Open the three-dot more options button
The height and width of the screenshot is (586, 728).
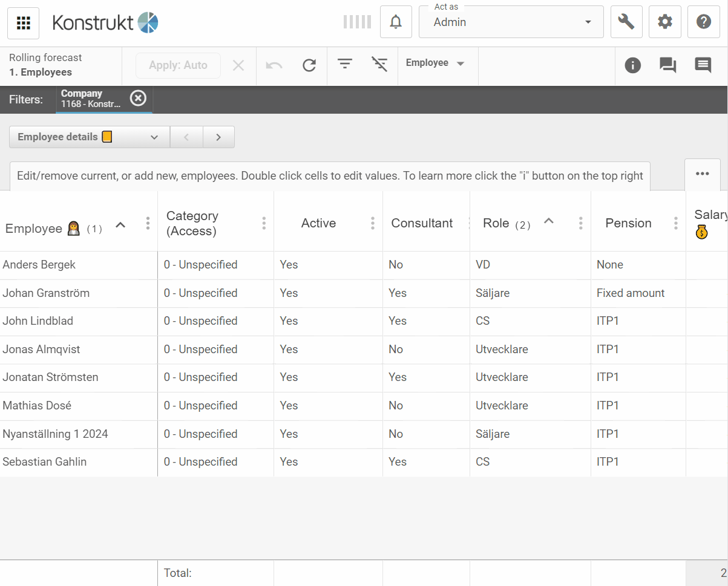(x=702, y=174)
